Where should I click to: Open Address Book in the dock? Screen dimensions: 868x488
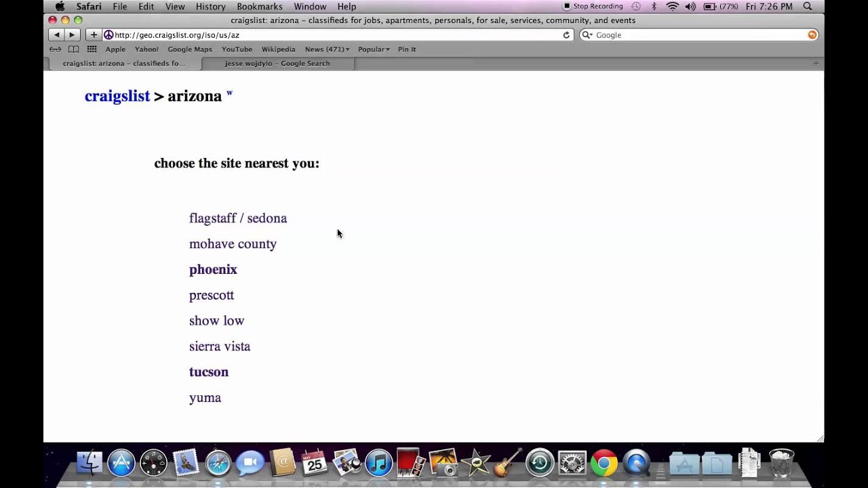(282, 463)
